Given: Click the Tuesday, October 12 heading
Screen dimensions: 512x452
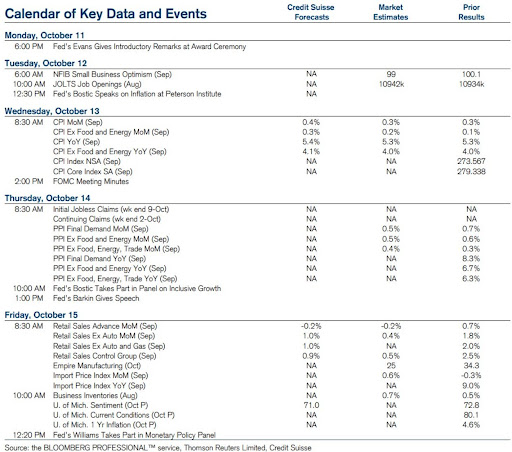Looking at the screenshot, I should [x=46, y=63].
